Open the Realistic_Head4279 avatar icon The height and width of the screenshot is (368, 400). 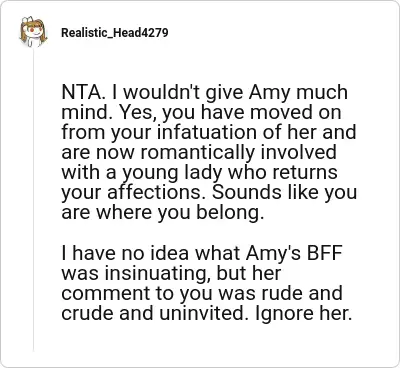click(33, 32)
